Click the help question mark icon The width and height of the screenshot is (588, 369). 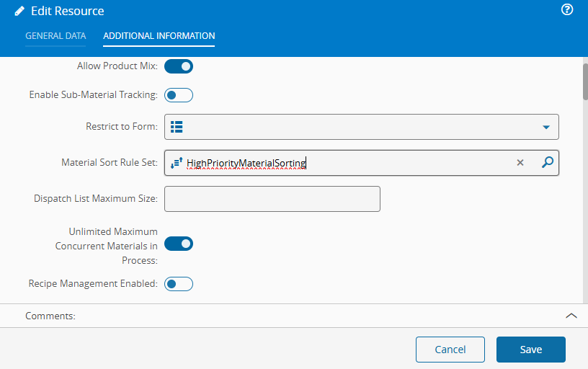567,10
